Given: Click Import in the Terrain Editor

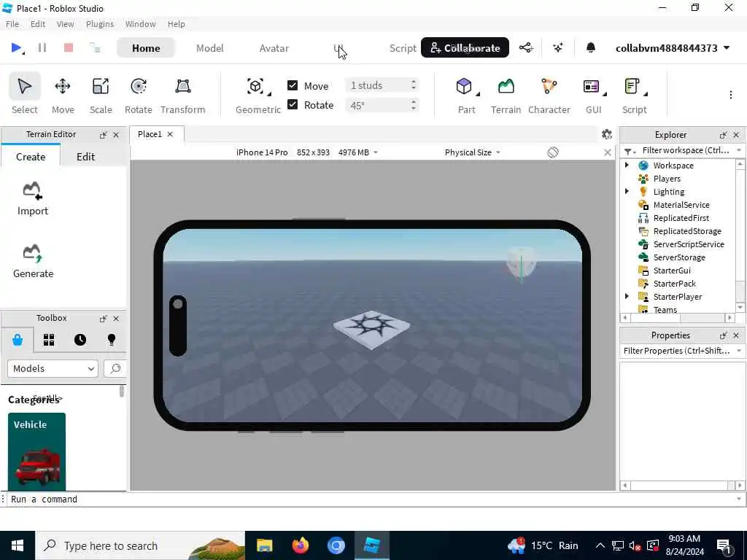Looking at the screenshot, I should [x=32, y=199].
